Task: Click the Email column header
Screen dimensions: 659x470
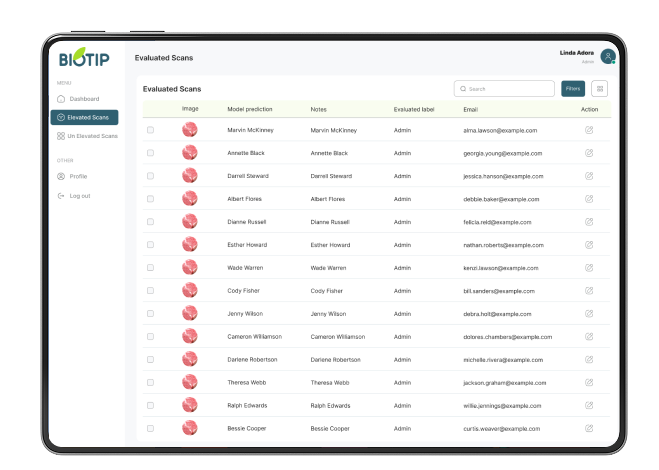Action: (x=470, y=108)
